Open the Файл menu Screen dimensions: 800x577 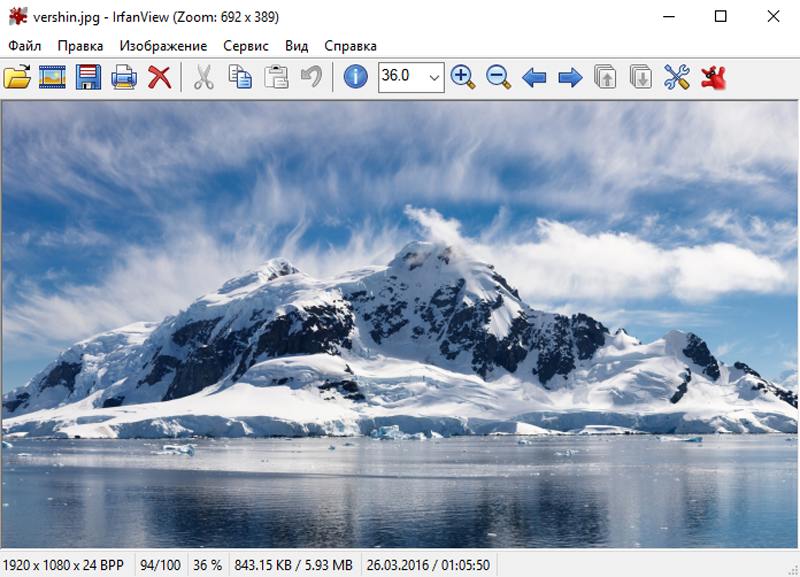24,46
